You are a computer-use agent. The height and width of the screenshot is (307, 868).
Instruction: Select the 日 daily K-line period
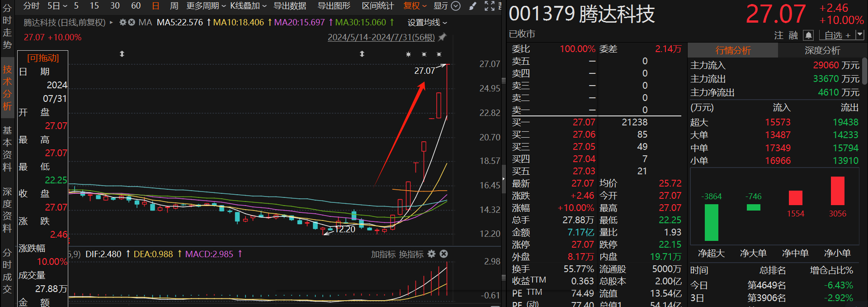click(156, 6)
